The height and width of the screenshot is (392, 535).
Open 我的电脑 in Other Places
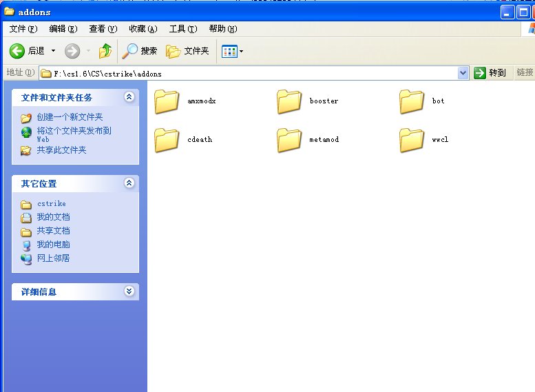(53, 245)
